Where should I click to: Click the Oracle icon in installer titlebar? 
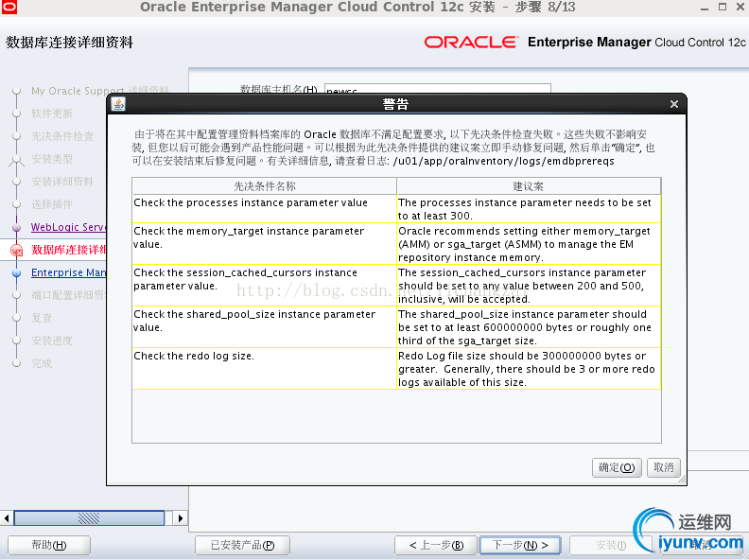click(x=9, y=7)
